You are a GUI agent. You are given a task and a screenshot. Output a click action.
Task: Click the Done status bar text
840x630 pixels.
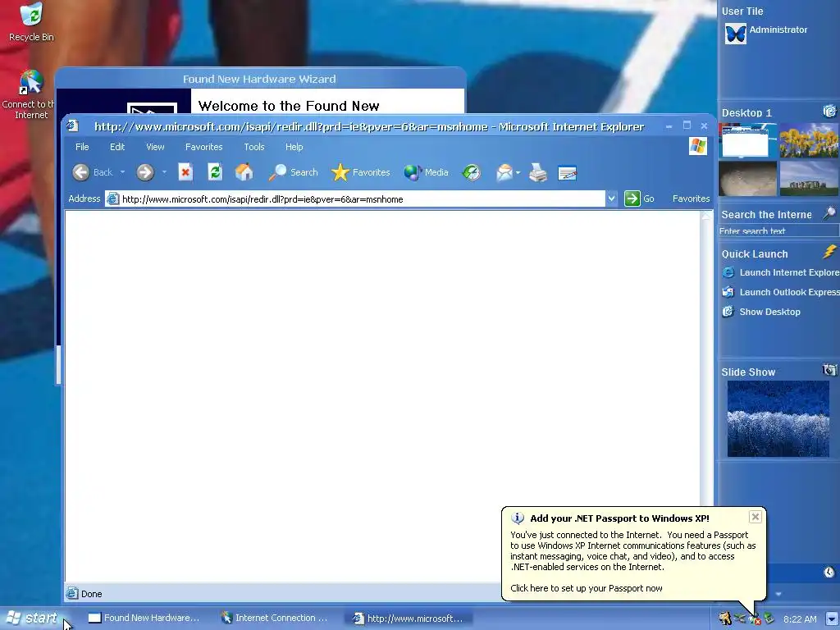tap(92, 594)
